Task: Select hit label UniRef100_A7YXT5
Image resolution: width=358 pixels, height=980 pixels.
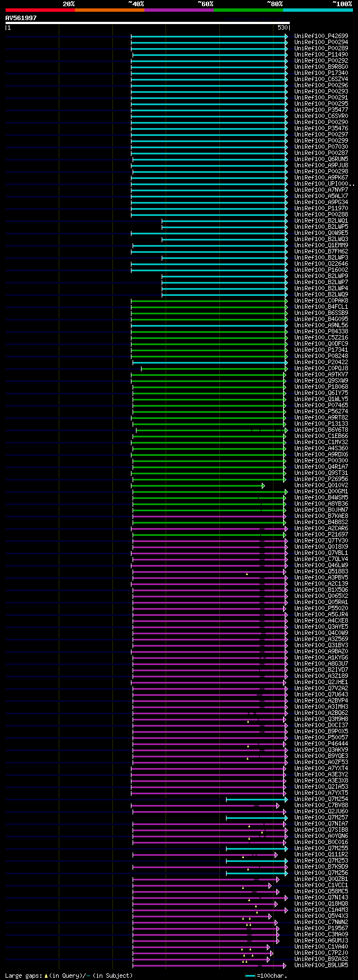Action: 321,793
